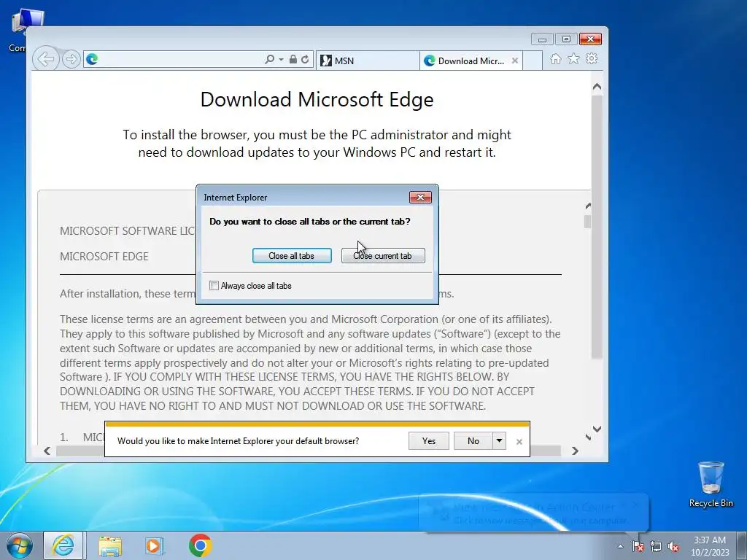The width and height of the screenshot is (747, 560).
Task: Close the Download Microsoft Edge tab
Action: [515, 61]
